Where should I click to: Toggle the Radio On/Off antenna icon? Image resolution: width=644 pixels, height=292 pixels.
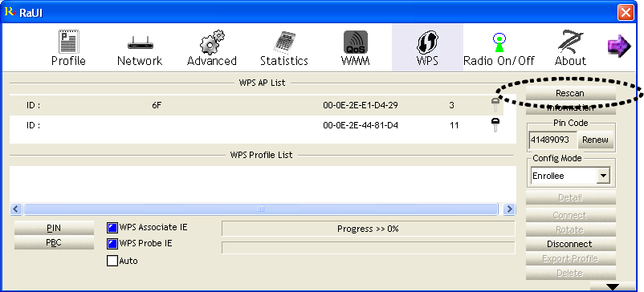499,43
